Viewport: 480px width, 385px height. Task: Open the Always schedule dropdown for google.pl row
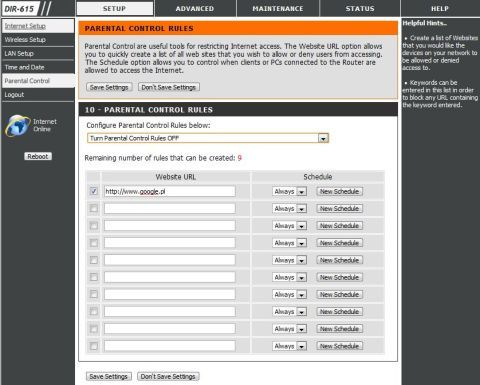click(289, 191)
